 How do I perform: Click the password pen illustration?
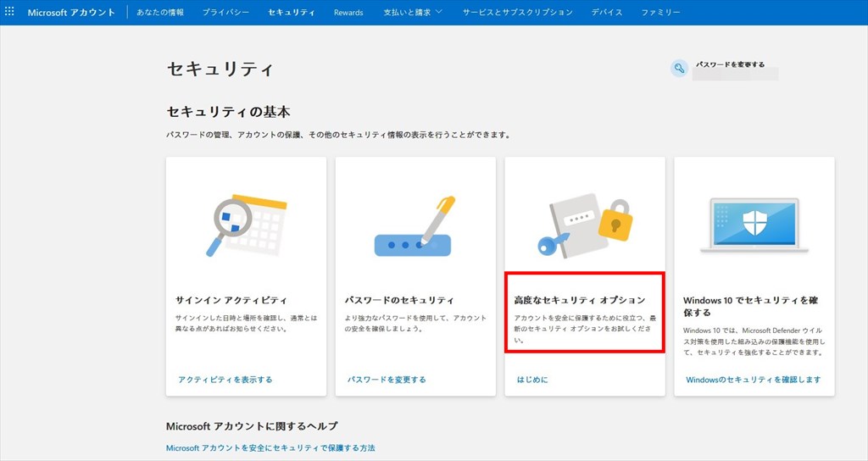(x=415, y=229)
